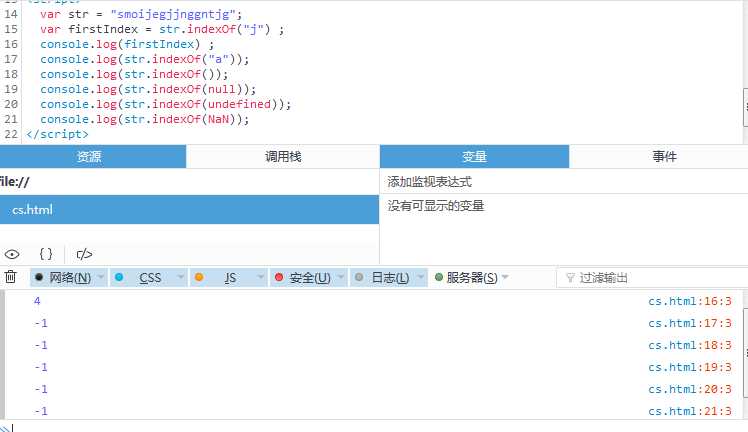Viewport: 748px width, 432px height.
Task: Click the closing </script> tag text
Action: (57, 134)
